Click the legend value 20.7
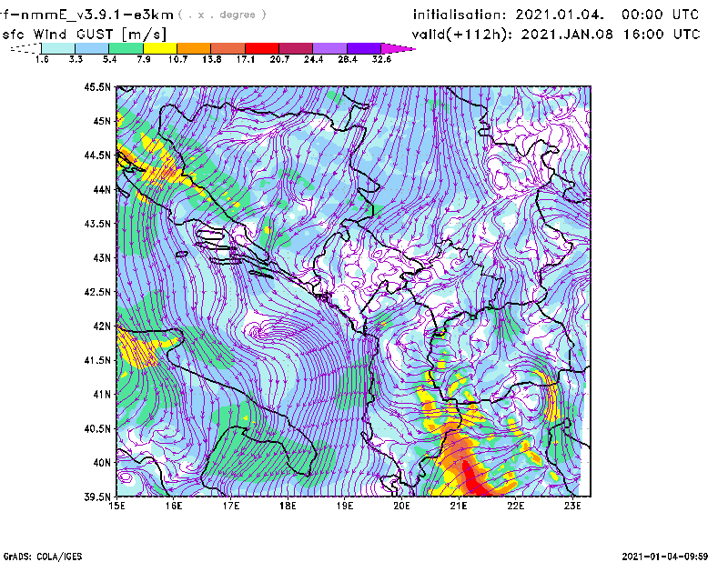 [279, 59]
